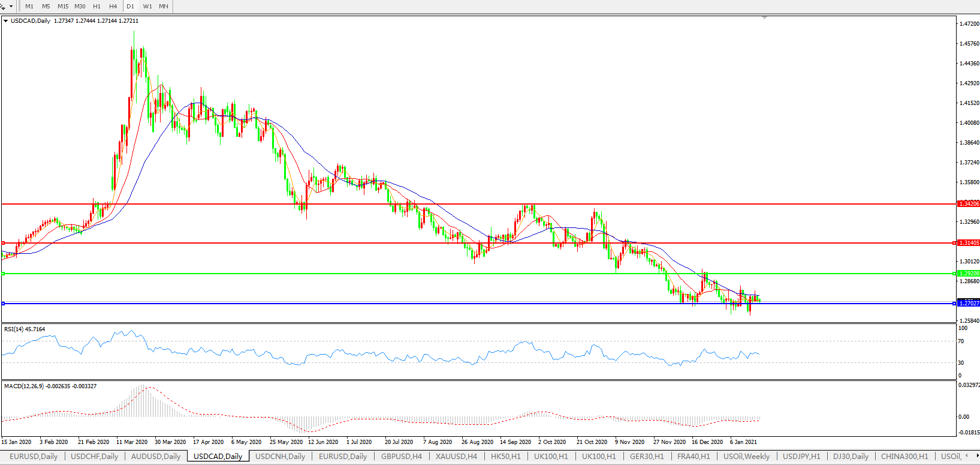Image resolution: width=980 pixels, height=465 pixels.
Task: Switch to the EURUSD,Daily chart tab
Action: [34, 457]
